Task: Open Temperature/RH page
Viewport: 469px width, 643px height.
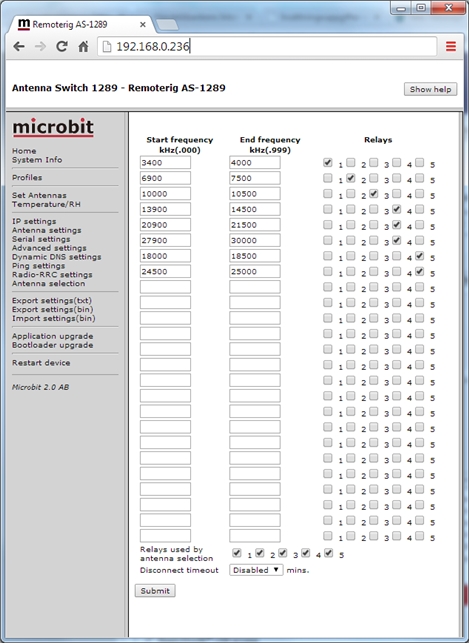Action: 46,204
